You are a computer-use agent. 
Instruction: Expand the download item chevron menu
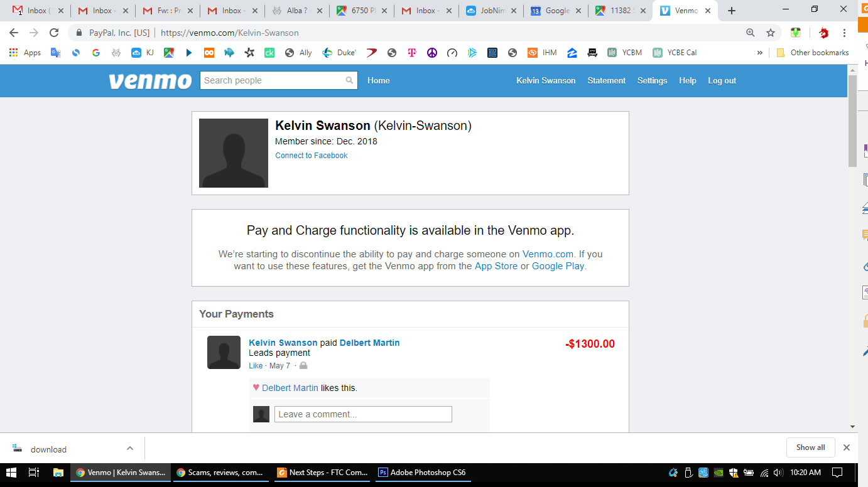pos(130,448)
